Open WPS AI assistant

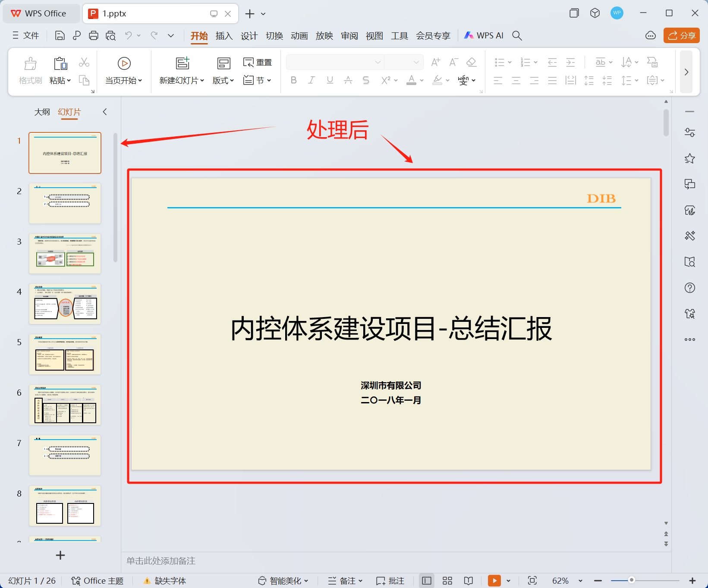[x=483, y=35]
